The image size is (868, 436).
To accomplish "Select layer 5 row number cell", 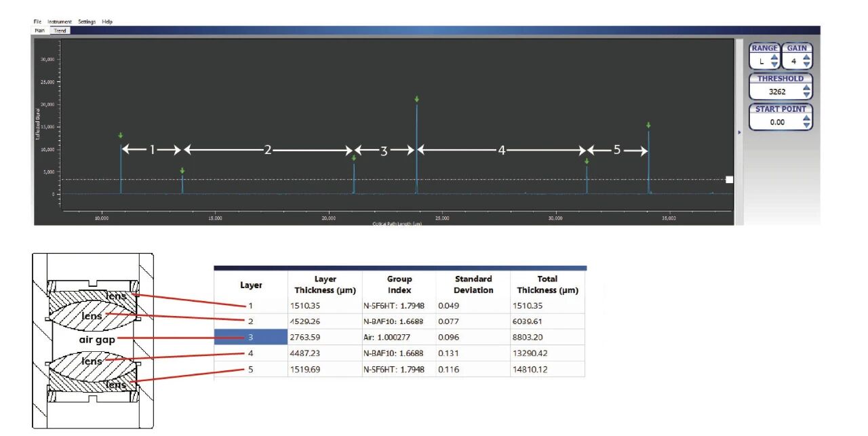I will (x=251, y=369).
